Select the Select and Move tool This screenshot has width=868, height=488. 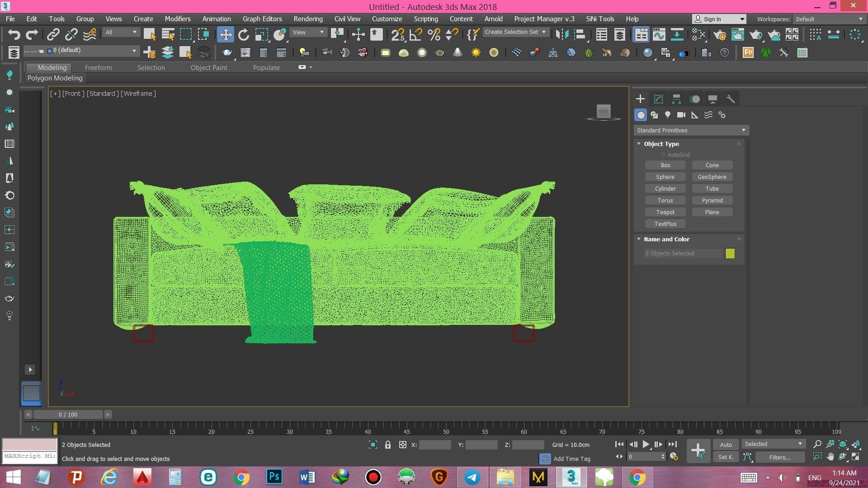(x=226, y=34)
